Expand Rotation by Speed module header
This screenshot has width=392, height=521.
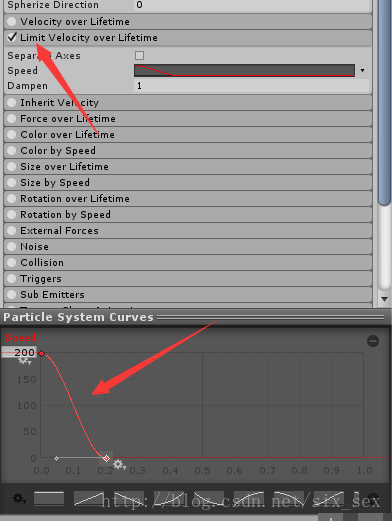pyautogui.click(x=188, y=214)
